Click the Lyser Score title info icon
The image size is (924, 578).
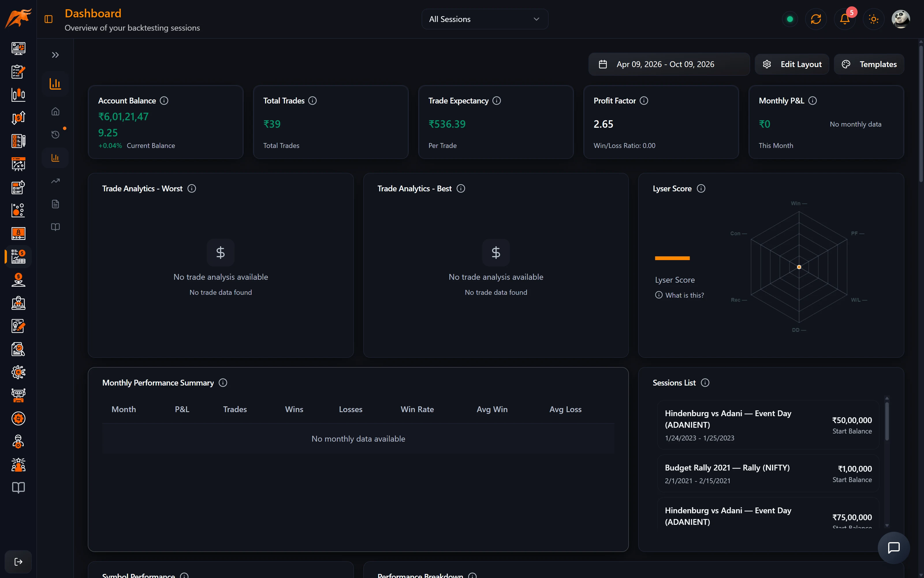pyautogui.click(x=701, y=188)
